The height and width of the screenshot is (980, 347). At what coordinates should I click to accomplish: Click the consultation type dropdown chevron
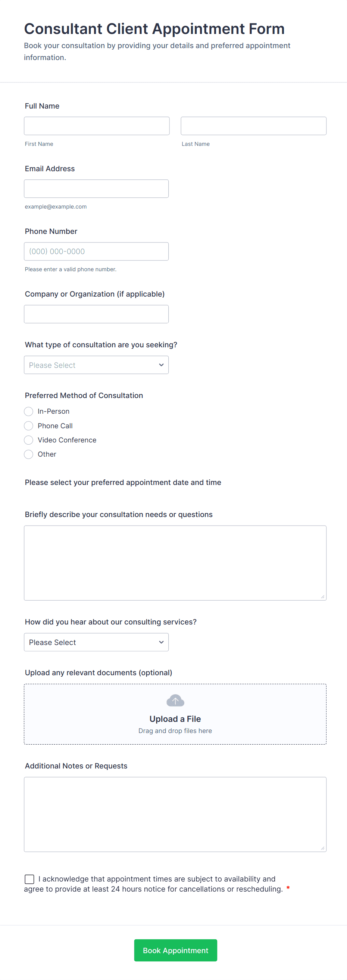(x=161, y=365)
